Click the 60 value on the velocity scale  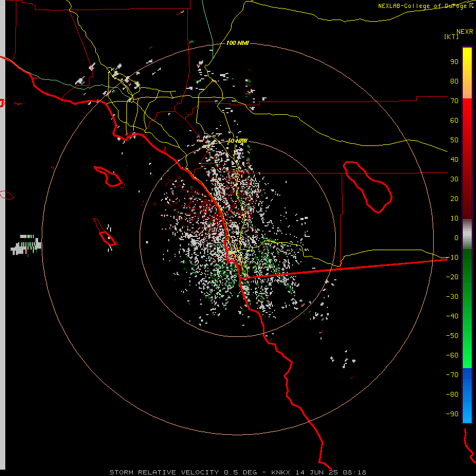click(x=454, y=120)
